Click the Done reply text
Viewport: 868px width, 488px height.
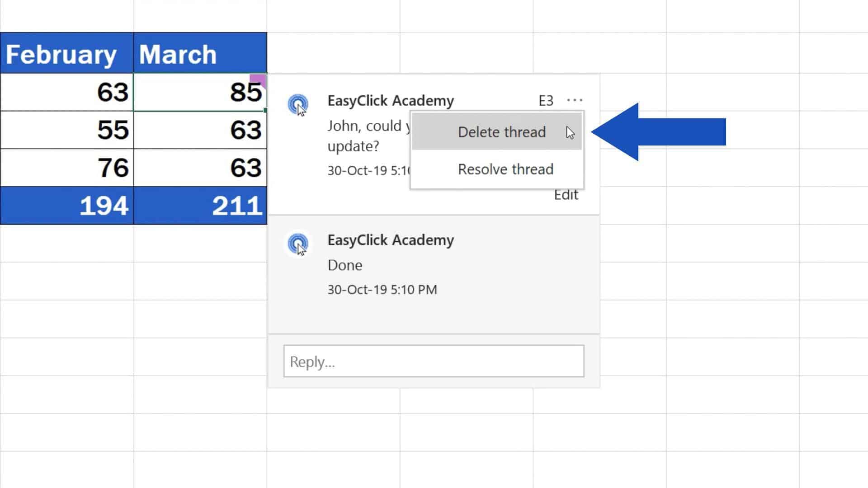click(344, 265)
